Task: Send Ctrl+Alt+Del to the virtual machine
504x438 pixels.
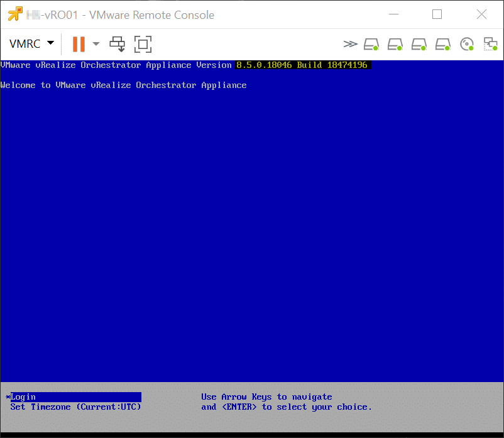Action: (118, 43)
